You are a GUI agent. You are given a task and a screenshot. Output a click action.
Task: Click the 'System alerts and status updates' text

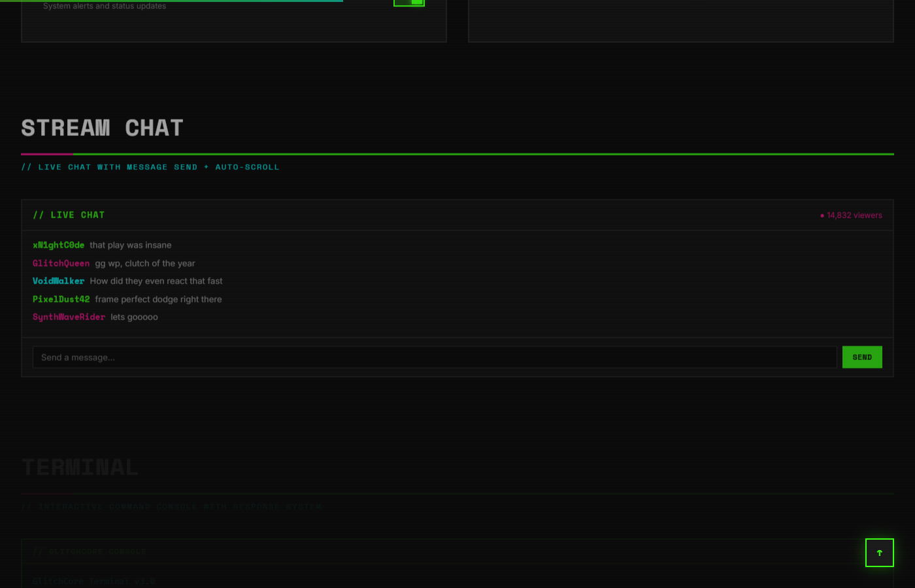(x=105, y=6)
